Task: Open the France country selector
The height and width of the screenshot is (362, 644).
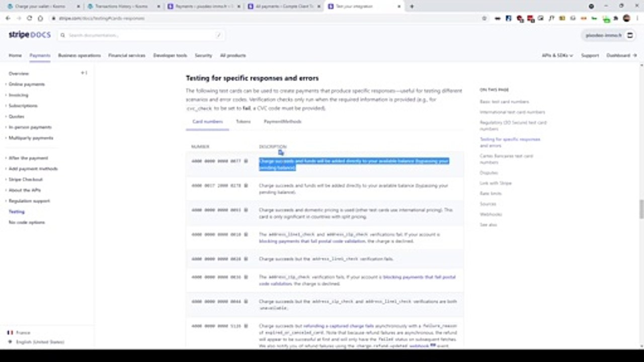Action: pos(19,332)
